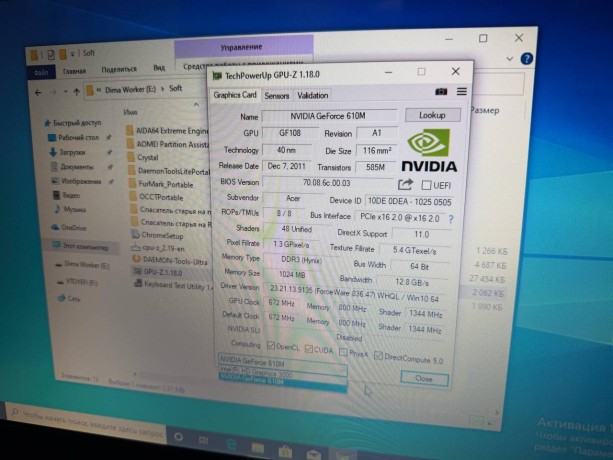Open Edge browser from the taskbar
613x460 pixels.
(231, 444)
